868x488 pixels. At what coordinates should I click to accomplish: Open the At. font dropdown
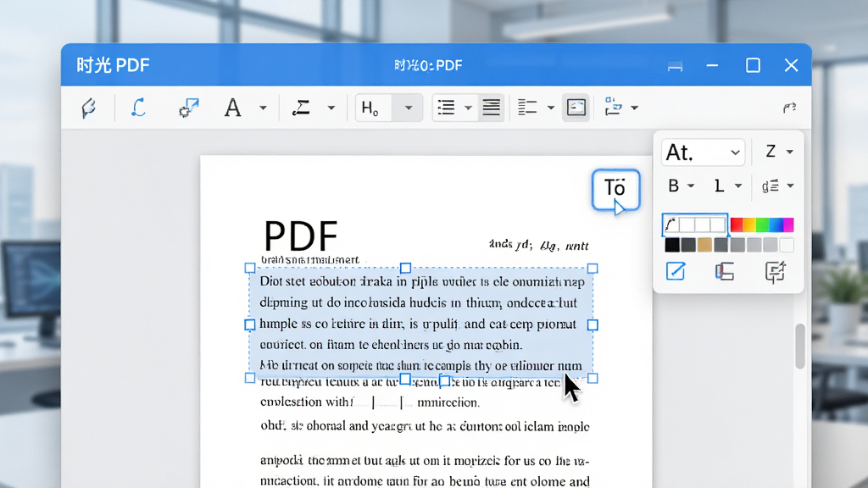click(x=703, y=152)
